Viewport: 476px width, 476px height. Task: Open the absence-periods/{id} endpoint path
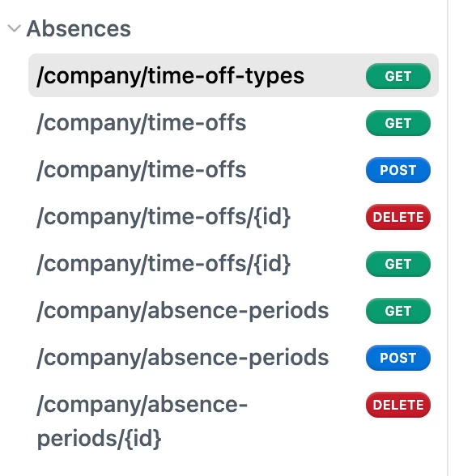tap(142, 422)
